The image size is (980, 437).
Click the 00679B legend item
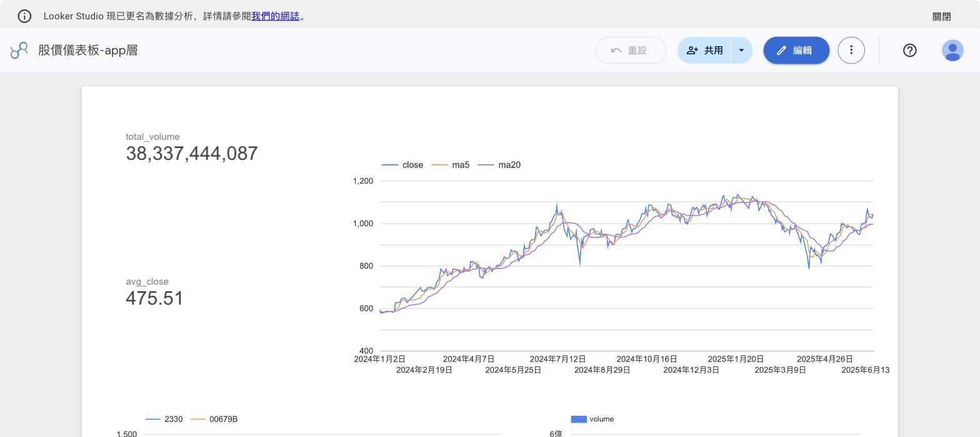point(214,419)
